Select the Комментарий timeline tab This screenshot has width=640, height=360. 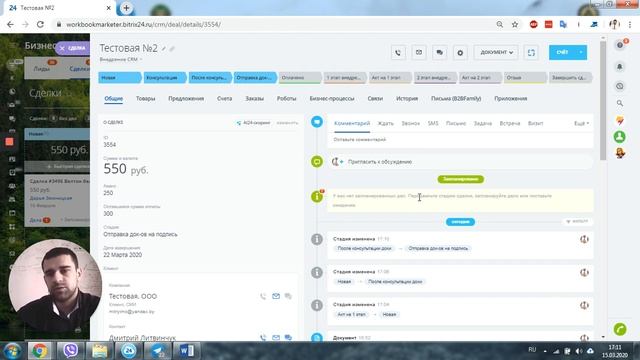[352, 123]
